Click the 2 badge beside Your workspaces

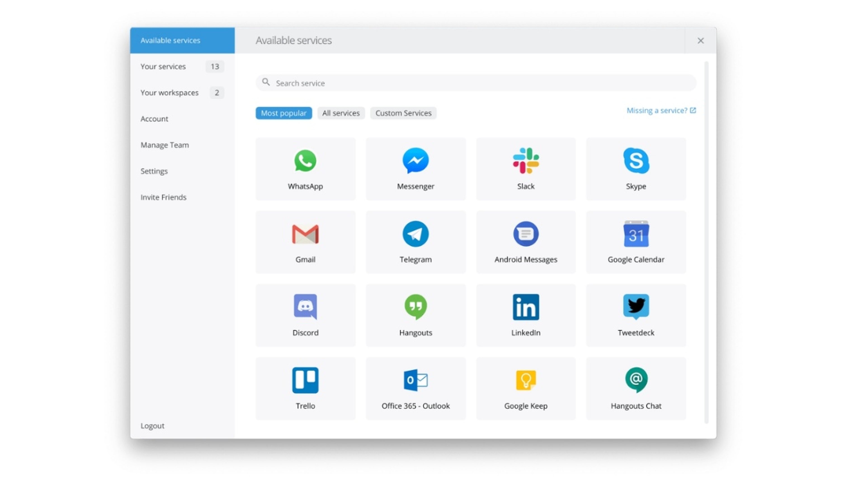[x=217, y=93]
